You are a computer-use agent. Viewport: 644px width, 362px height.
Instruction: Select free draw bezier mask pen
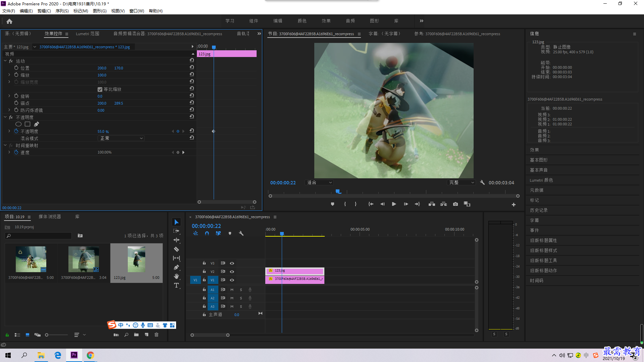(x=37, y=124)
